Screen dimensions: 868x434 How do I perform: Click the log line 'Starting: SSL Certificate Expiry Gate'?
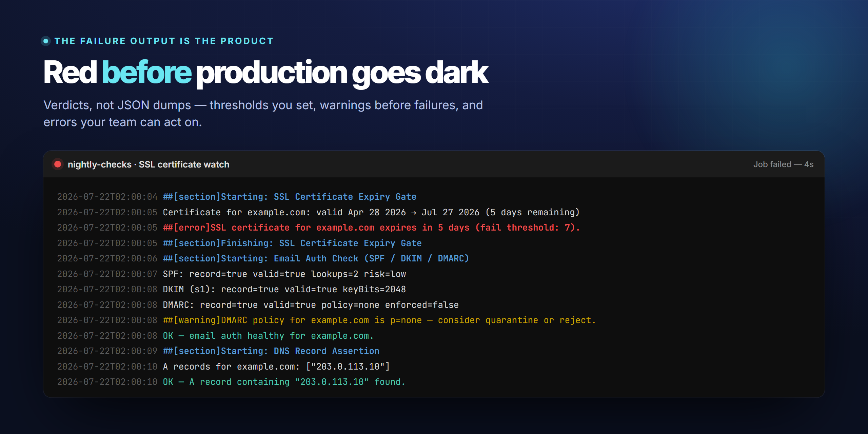(x=290, y=197)
